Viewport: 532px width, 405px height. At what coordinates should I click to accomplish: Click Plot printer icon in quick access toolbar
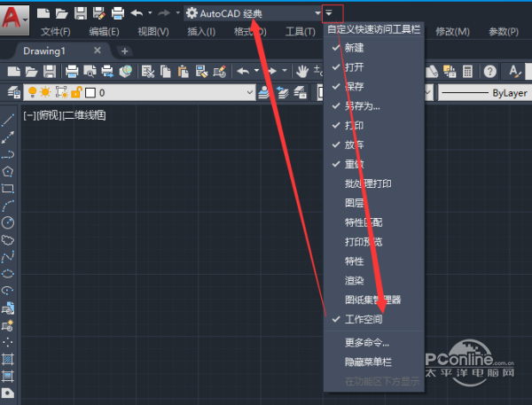118,13
